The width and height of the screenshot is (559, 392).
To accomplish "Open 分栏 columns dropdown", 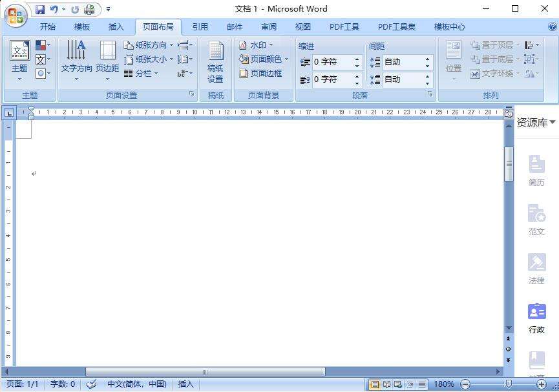I will (141, 74).
